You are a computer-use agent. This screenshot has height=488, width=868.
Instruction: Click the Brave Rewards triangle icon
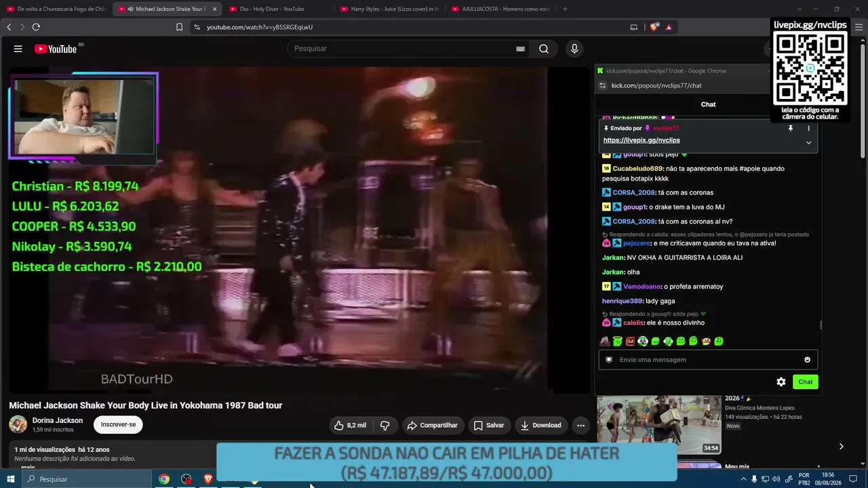669,27
